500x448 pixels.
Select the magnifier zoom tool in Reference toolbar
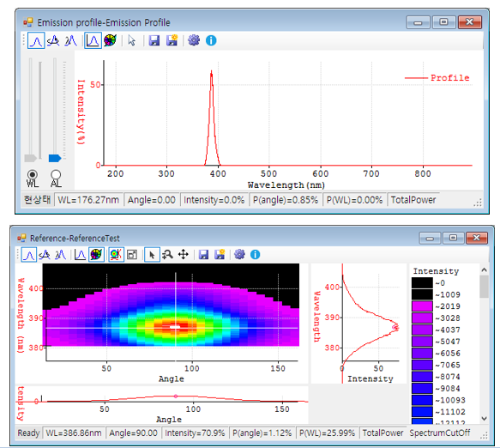167,255
